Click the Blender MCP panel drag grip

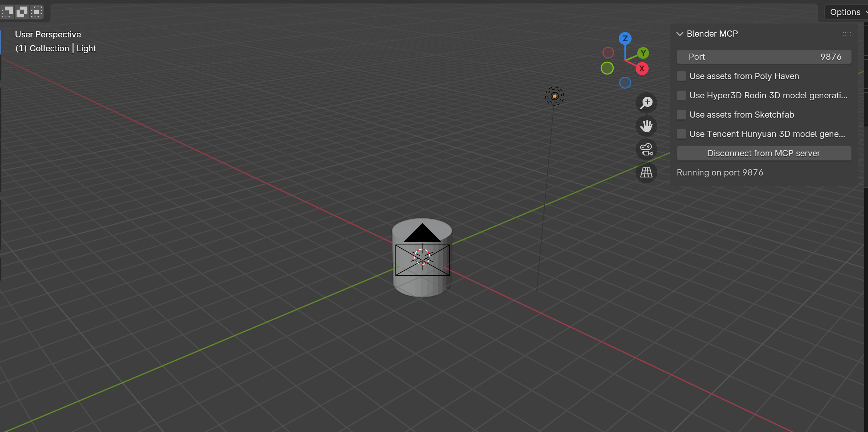point(846,34)
